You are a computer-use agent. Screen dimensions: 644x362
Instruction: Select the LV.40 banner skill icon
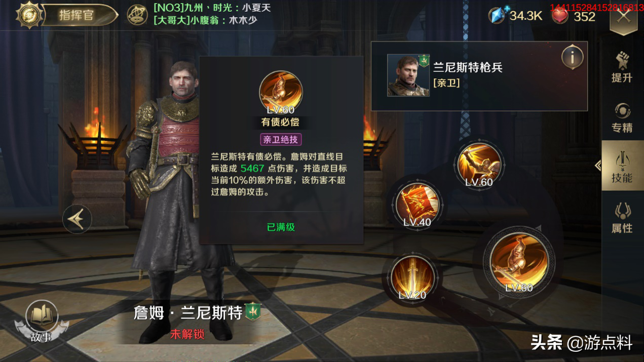[x=418, y=204]
